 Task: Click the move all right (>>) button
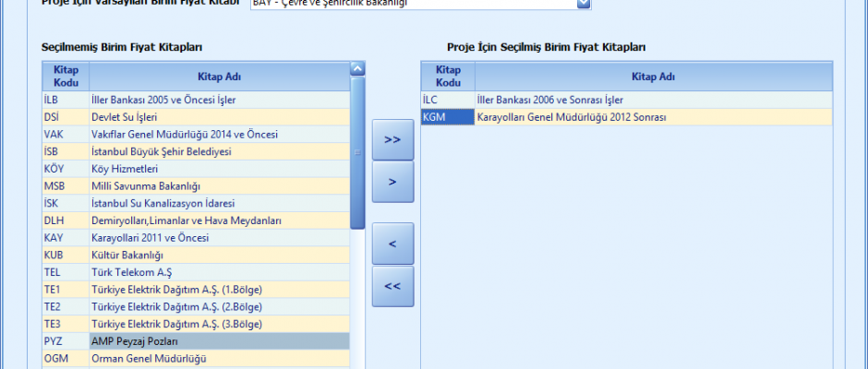click(x=392, y=139)
